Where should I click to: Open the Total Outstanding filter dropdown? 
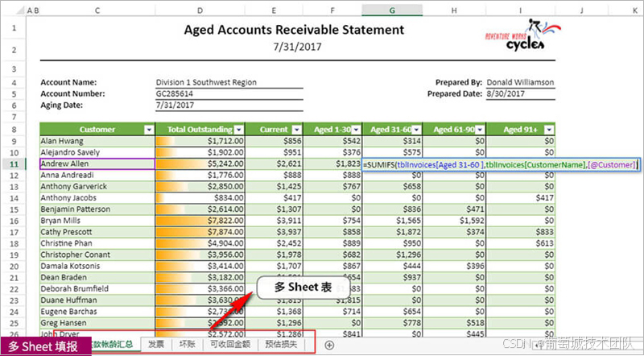[x=239, y=130]
